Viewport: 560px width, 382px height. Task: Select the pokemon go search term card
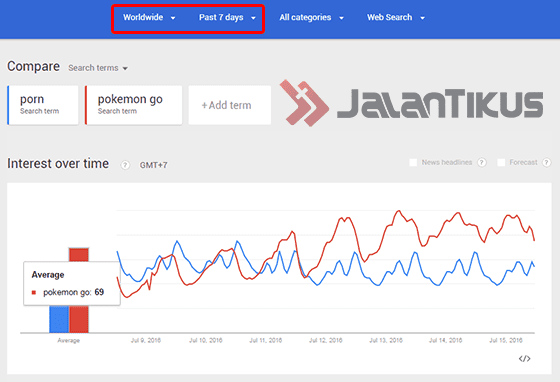point(134,105)
